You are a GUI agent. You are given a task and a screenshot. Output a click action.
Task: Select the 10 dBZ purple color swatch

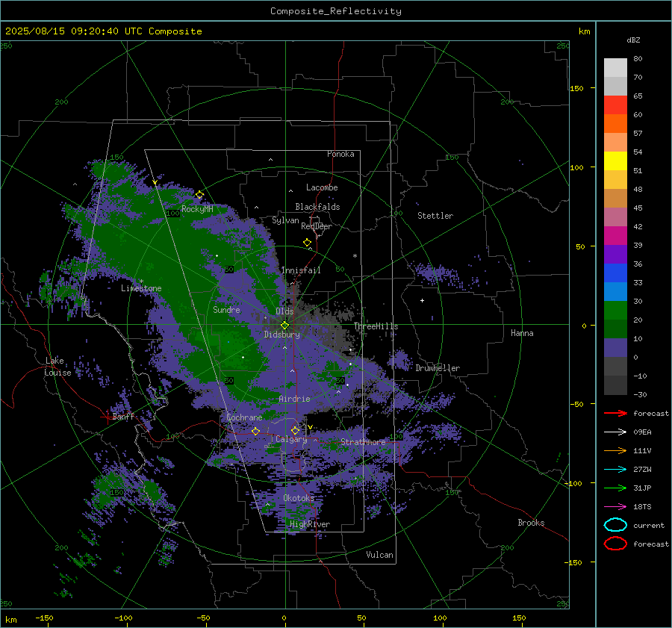click(615, 348)
